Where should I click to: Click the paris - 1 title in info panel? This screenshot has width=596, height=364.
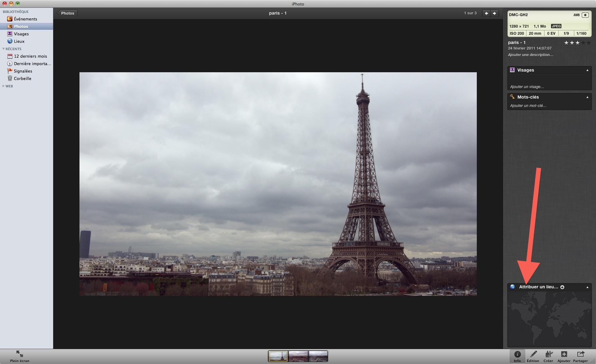click(517, 42)
